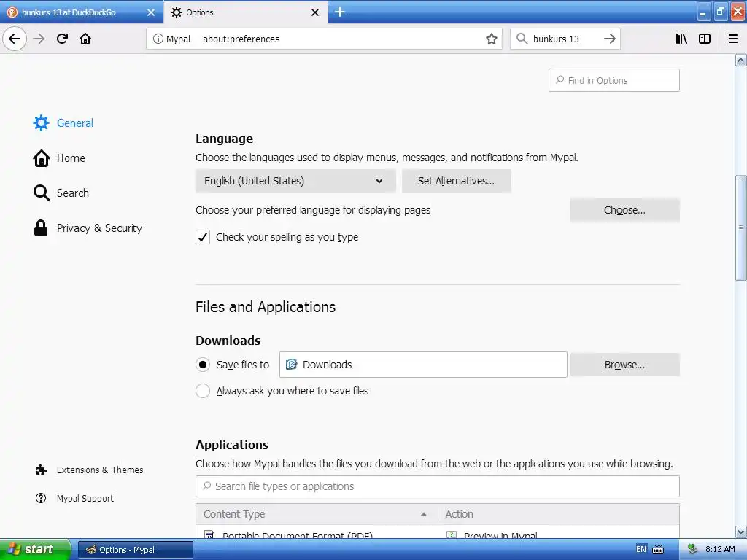The width and height of the screenshot is (747, 560).
Task: Open the General preferences category
Action: pos(63,122)
